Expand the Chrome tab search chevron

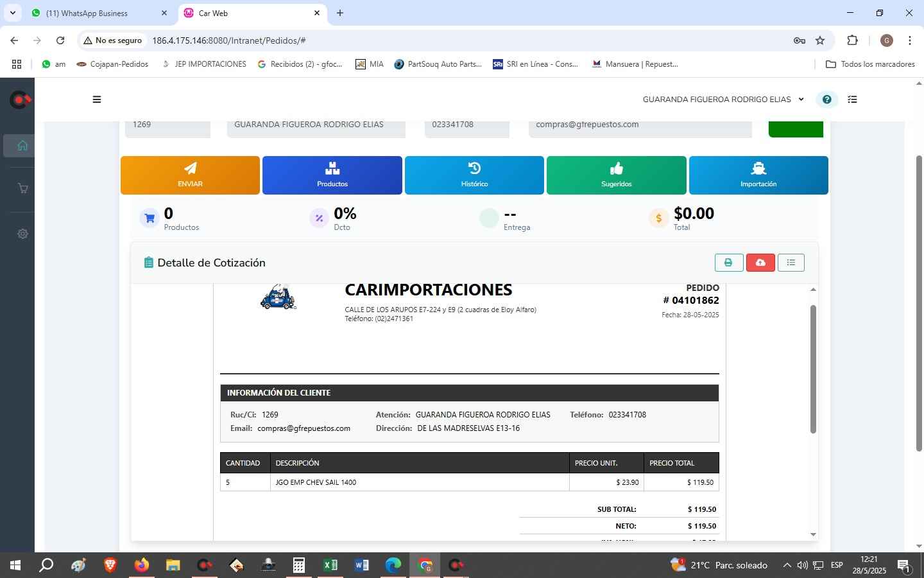(12, 13)
